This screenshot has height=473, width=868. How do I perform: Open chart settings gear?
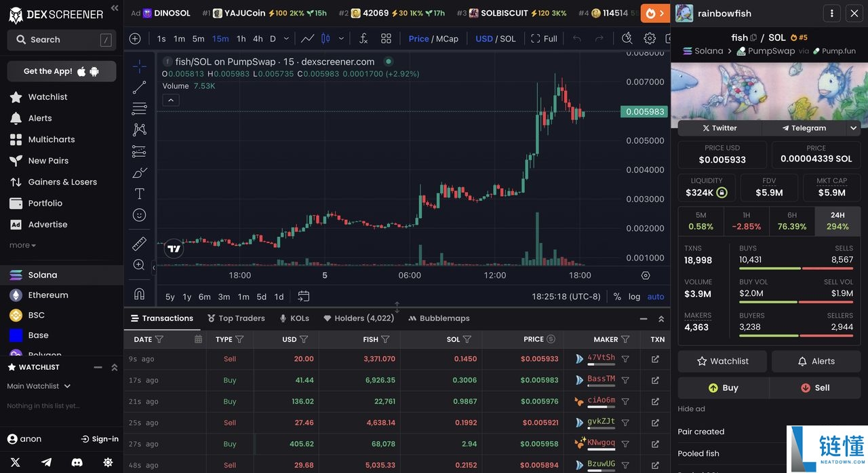(650, 39)
